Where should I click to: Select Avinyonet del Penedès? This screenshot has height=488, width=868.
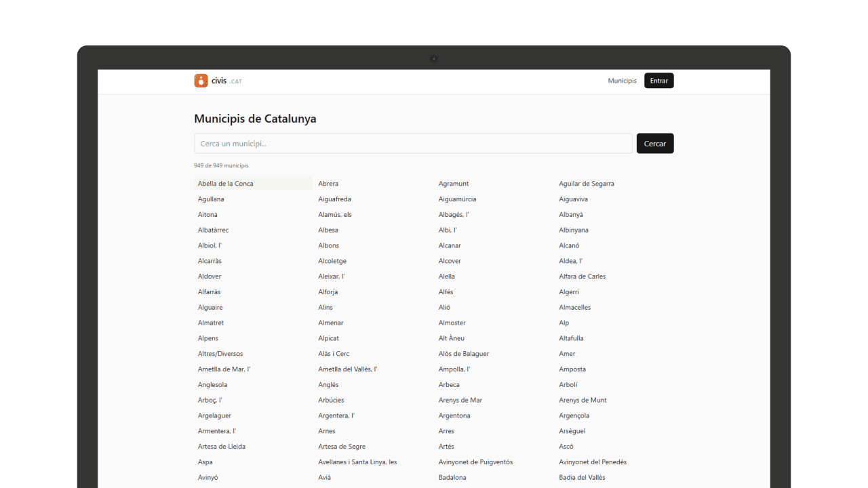click(593, 462)
